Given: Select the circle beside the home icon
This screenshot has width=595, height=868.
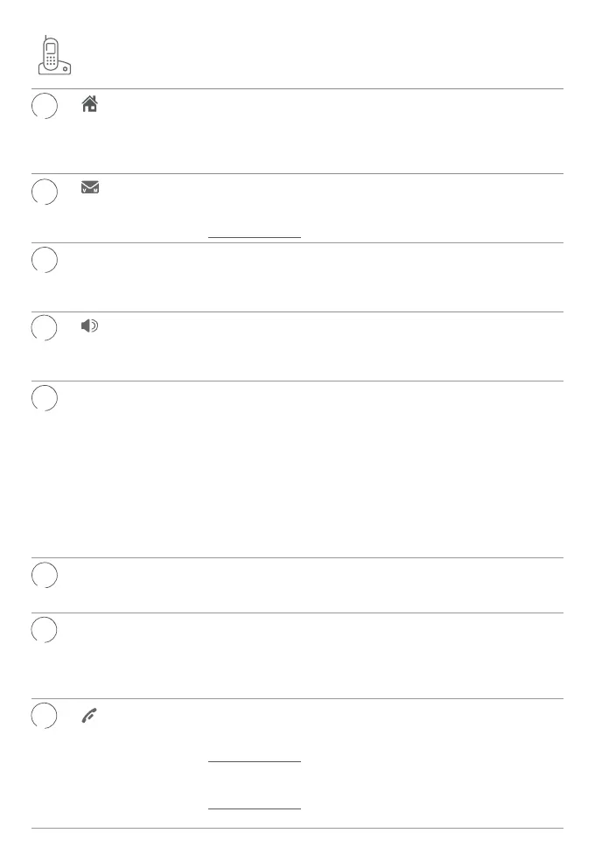Looking at the screenshot, I should 45,106.
